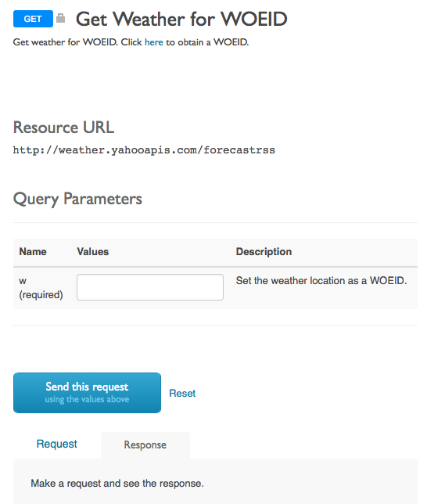Focus the w parameter value input field

coord(150,287)
